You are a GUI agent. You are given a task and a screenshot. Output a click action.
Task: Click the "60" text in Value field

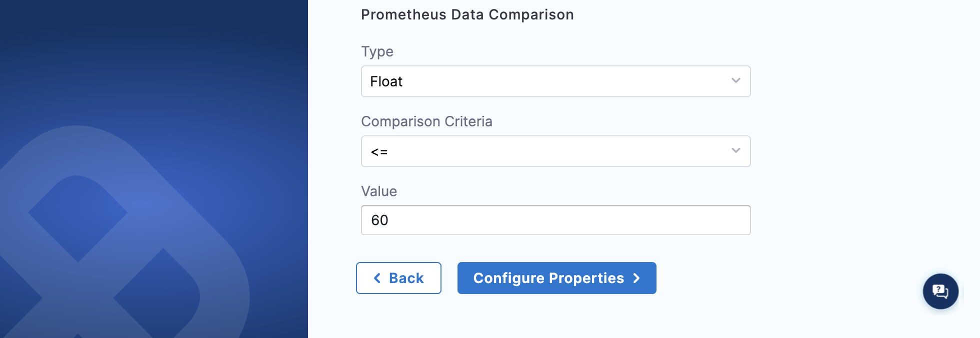[379, 220]
